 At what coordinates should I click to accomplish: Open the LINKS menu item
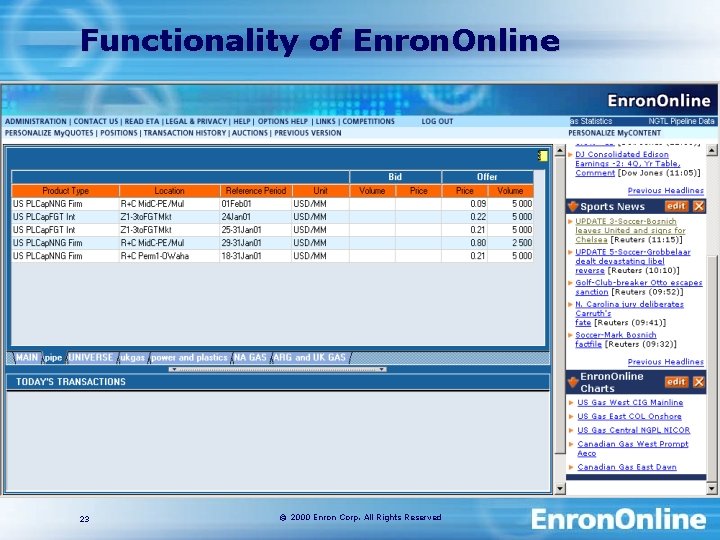point(326,121)
